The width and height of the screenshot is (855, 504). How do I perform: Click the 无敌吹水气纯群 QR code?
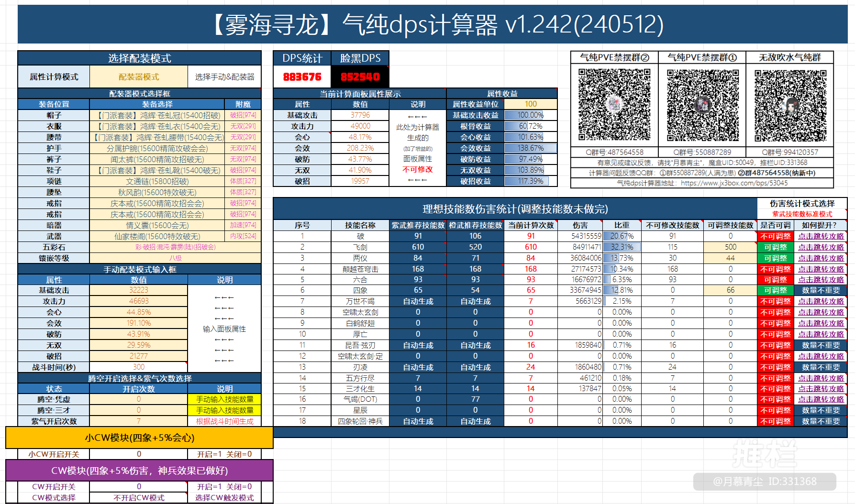[x=790, y=104]
